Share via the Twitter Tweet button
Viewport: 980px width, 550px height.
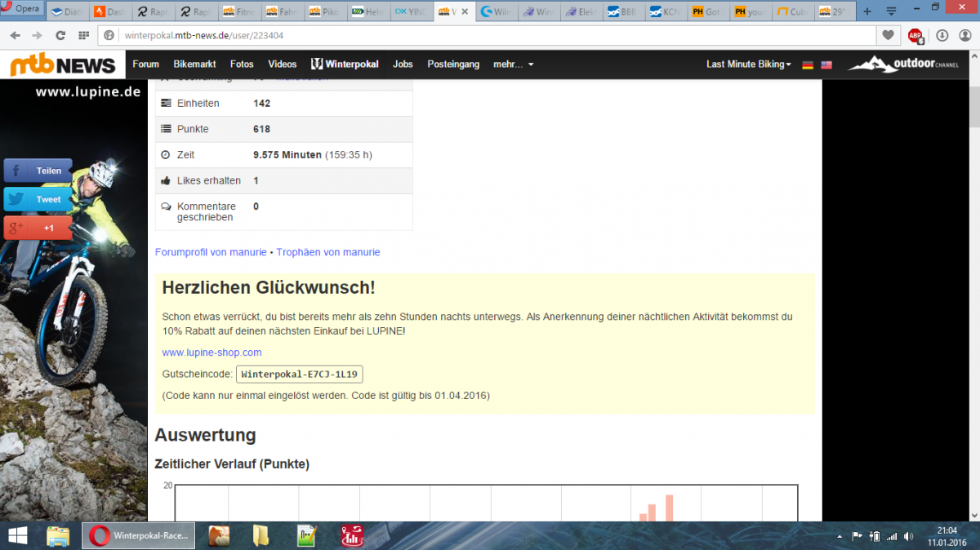tap(38, 199)
